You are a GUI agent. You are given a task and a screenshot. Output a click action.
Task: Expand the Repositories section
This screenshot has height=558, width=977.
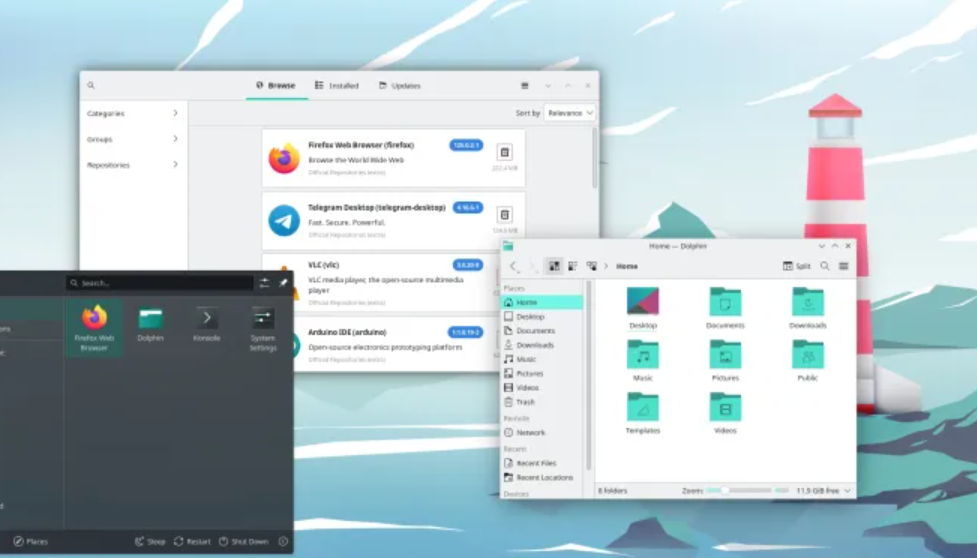click(132, 165)
